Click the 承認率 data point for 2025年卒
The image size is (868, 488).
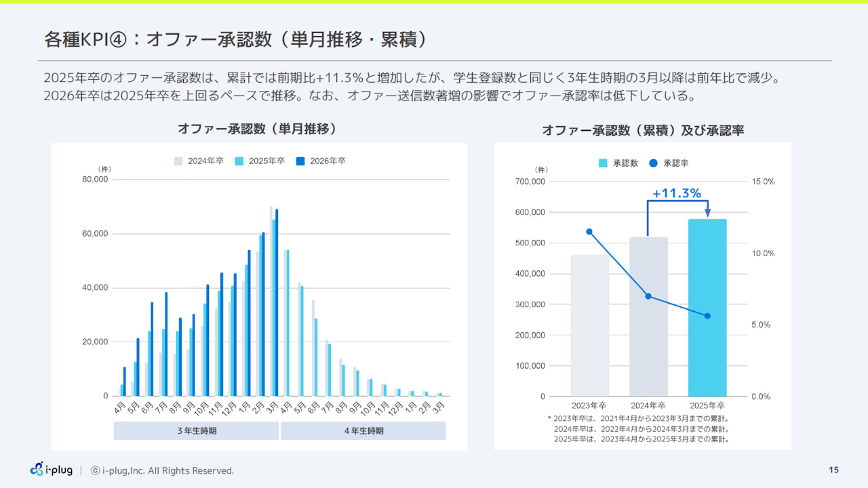707,316
